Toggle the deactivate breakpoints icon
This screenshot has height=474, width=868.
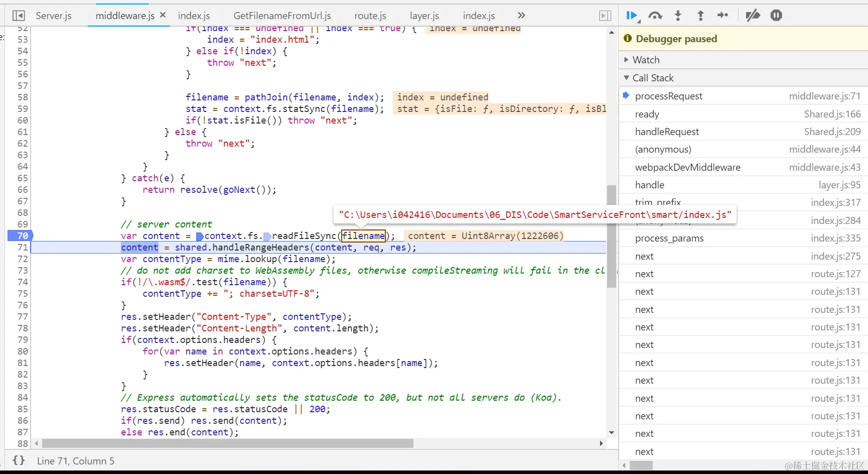point(753,16)
